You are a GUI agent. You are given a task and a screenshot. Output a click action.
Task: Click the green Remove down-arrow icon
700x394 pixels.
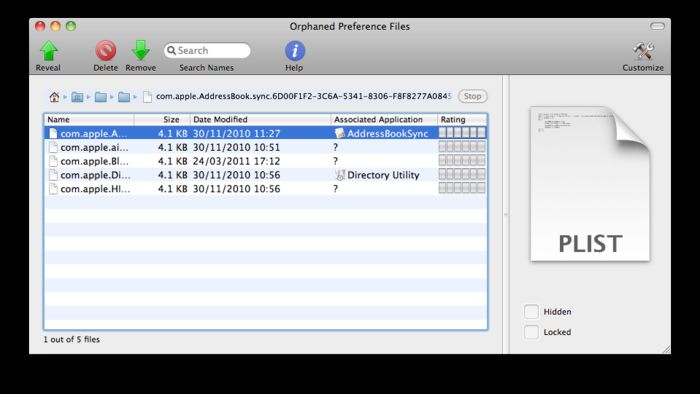tap(141, 50)
